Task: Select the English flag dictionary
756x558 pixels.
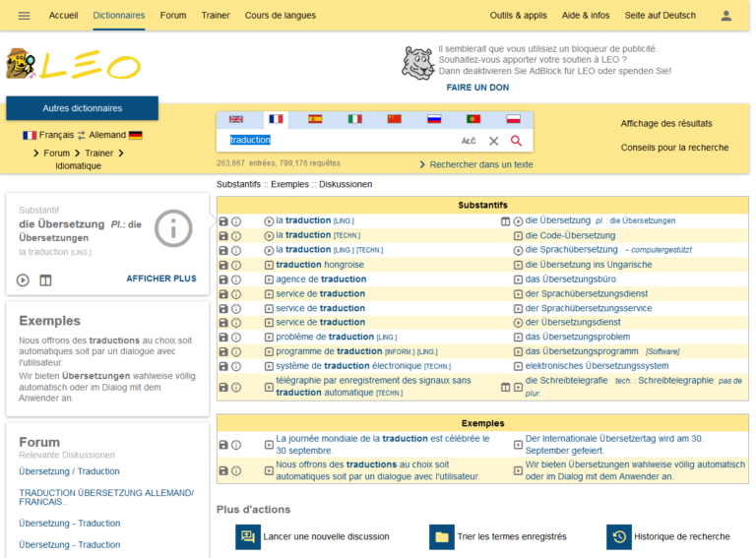Action: pos(236,119)
